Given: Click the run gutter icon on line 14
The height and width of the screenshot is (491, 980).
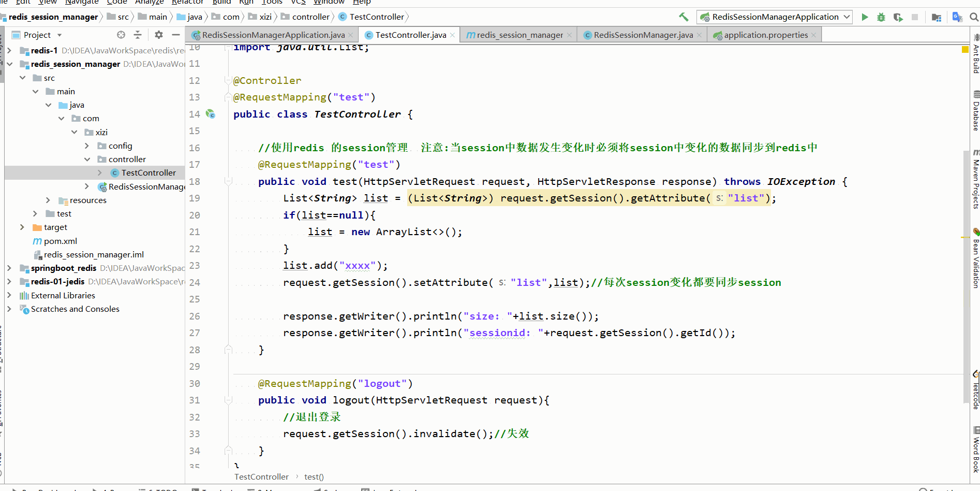Looking at the screenshot, I should (x=211, y=114).
